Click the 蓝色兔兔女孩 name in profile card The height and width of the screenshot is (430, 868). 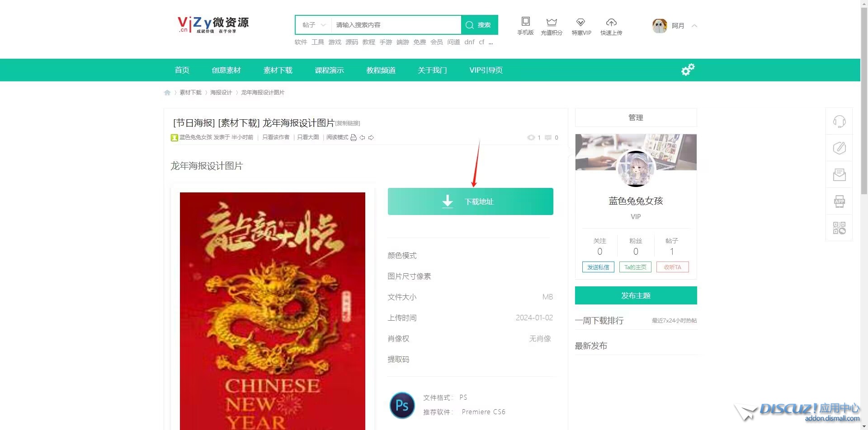[636, 201]
